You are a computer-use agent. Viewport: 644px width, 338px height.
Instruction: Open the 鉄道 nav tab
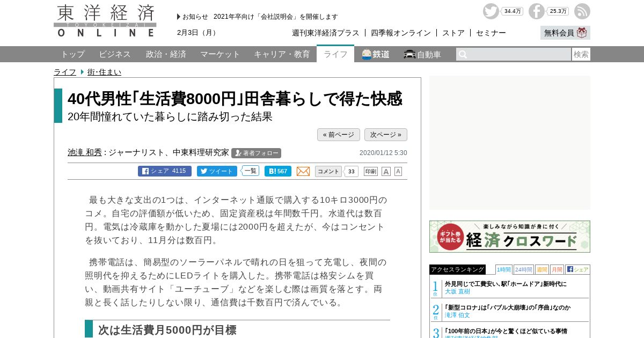pos(376,54)
